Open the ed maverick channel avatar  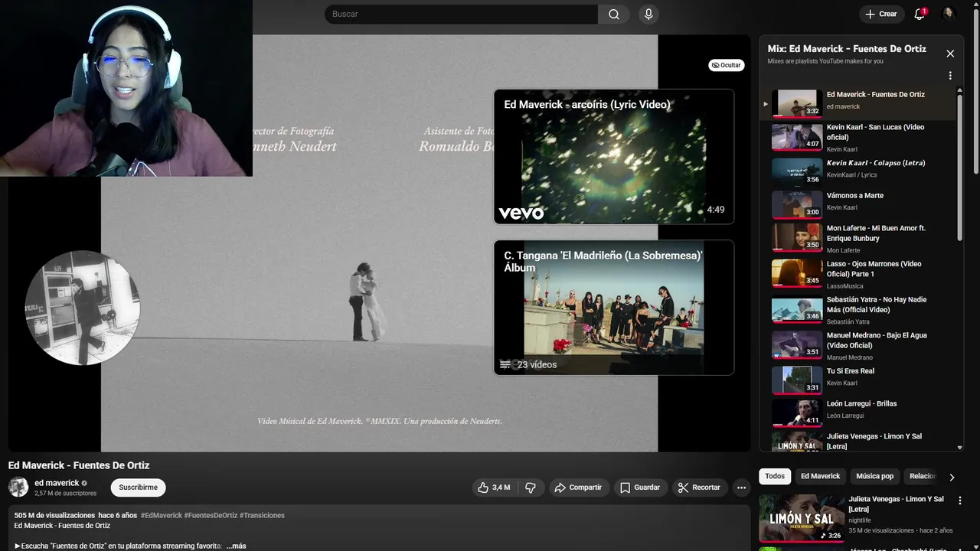(x=18, y=487)
